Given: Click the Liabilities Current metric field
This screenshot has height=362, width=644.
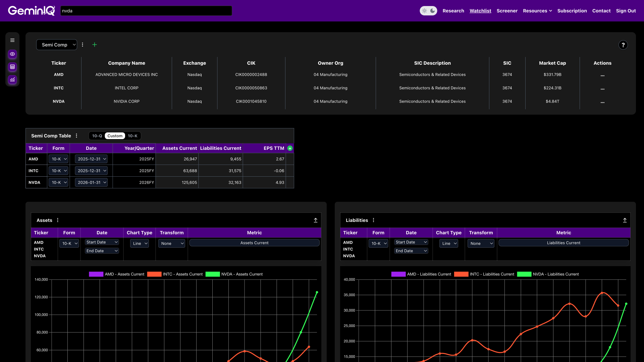Looking at the screenshot, I should point(563,243).
